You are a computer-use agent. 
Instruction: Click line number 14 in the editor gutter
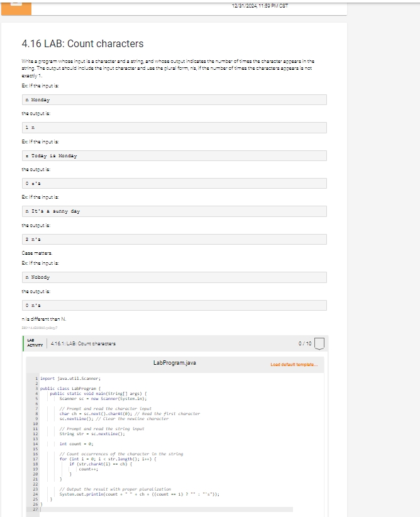(x=35, y=444)
